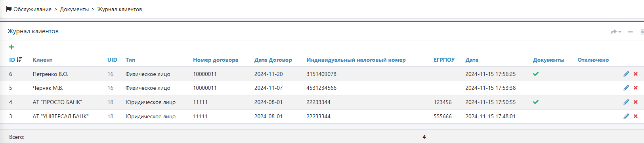
Task: Go to Документы in breadcrumb
Action: tap(75, 9)
